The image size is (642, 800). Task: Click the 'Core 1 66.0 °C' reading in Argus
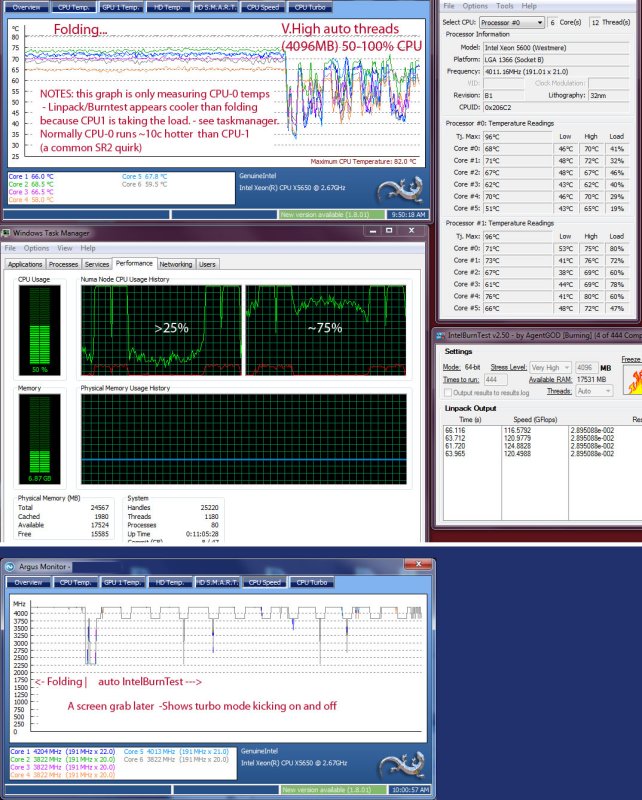tap(31, 177)
